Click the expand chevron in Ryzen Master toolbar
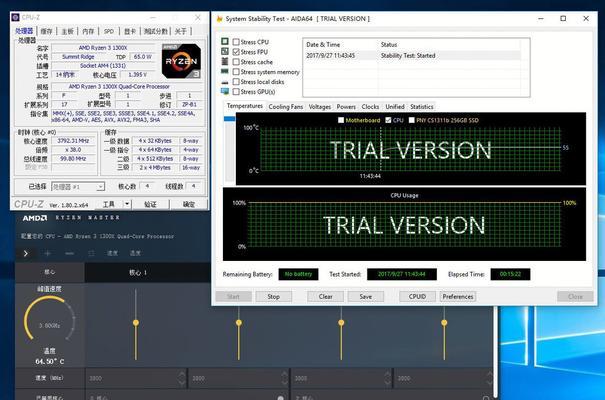The width and height of the screenshot is (605, 400). 26,253
